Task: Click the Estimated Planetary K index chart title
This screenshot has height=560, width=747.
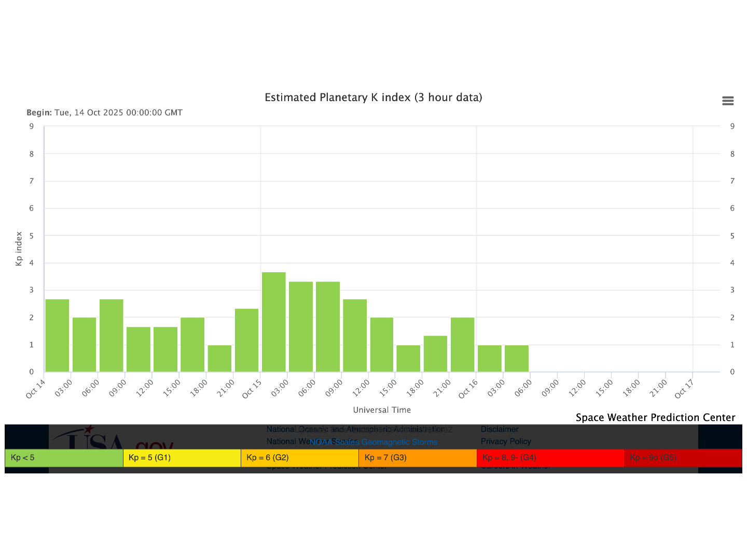Action: pos(374,97)
